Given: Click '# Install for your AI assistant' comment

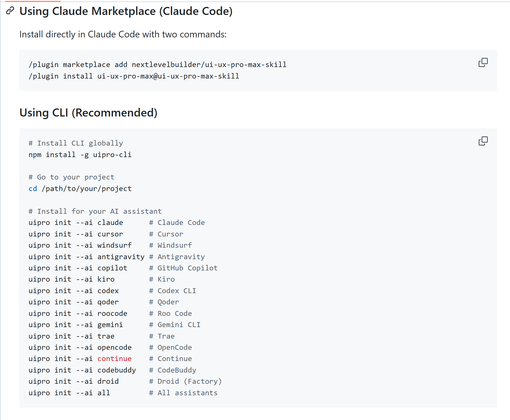Looking at the screenshot, I should 95,211.
